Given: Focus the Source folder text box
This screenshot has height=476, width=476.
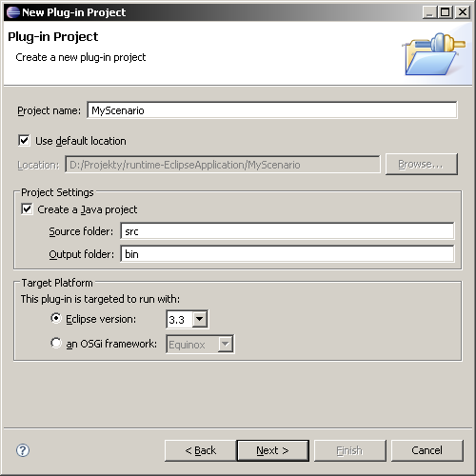Looking at the screenshot, I should point(288,231).
